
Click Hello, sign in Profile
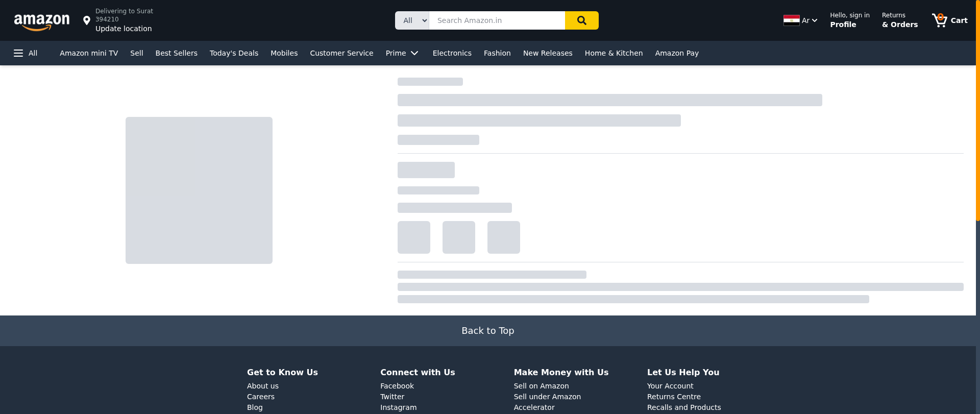tap(849, 20)
